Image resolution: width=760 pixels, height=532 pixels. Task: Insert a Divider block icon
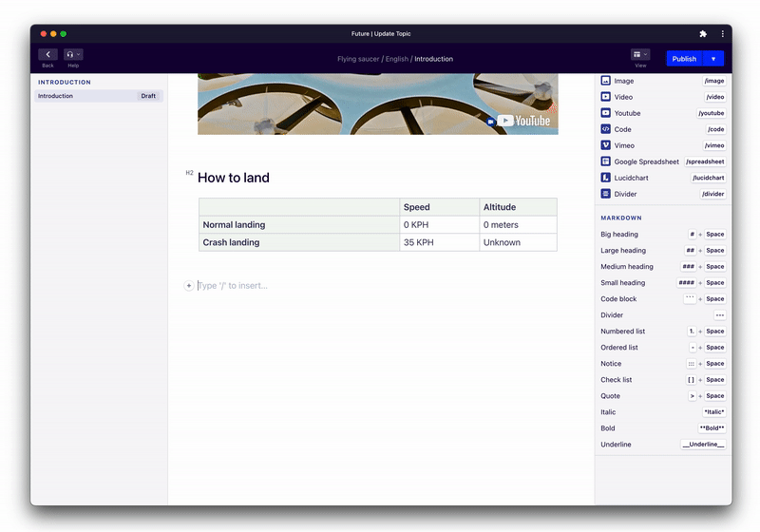click(x=605, y=194)
